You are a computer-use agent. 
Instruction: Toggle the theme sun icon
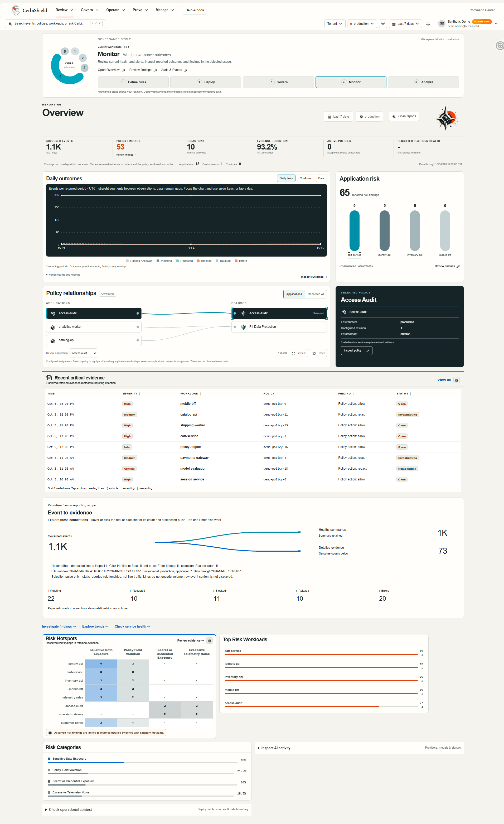pos(383,24)
